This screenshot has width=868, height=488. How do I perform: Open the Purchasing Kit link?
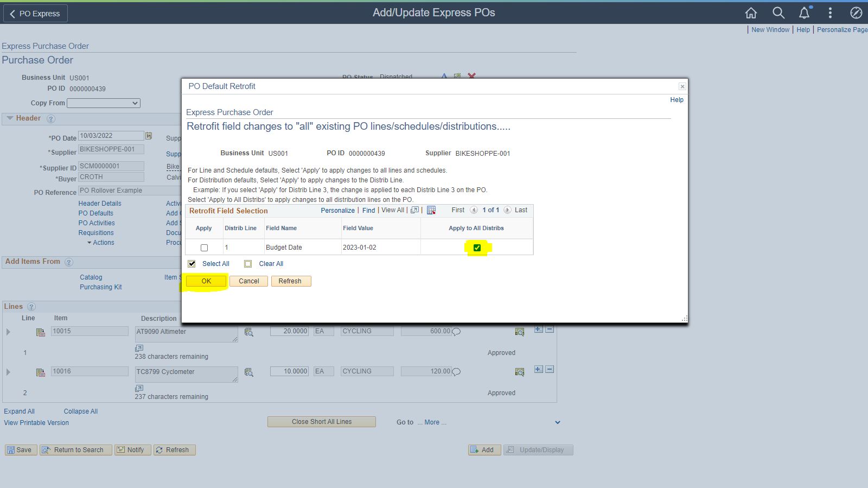point(101,287)
